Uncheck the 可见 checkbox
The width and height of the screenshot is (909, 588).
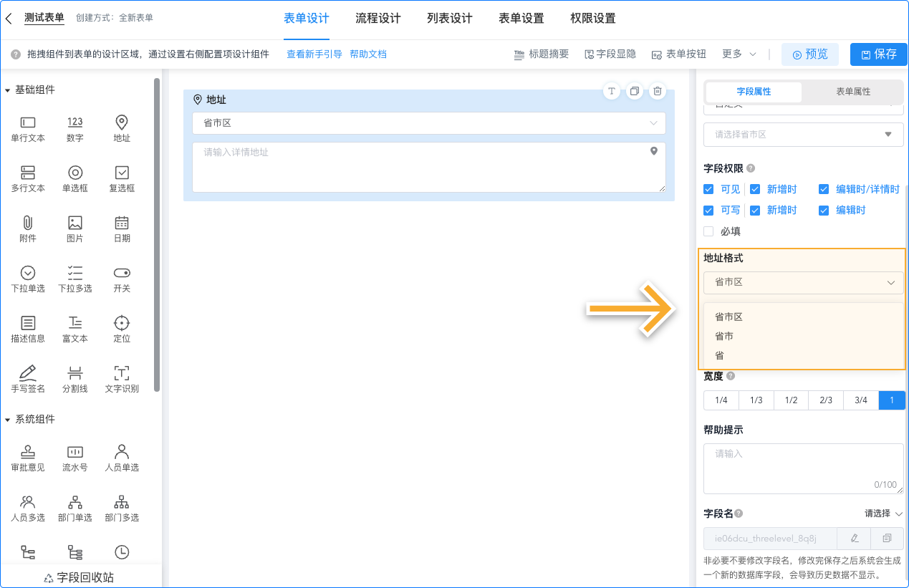pos(708,189)
